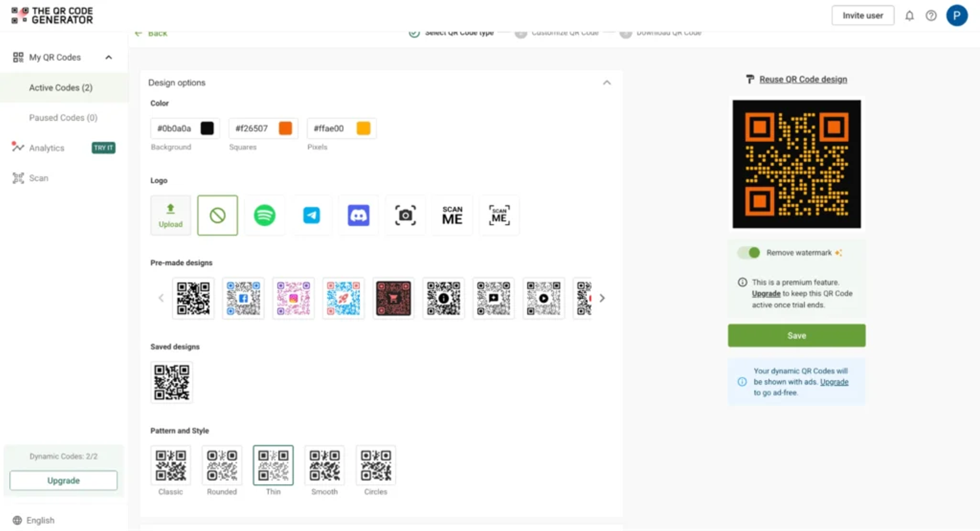The image size is (980, 531).
Task: Choose the Spotify logo
Action: point(264,215)
